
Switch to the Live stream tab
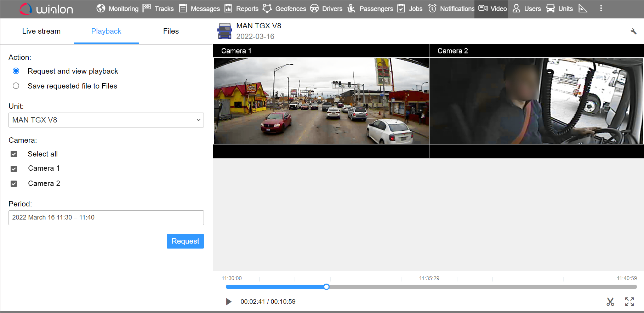(41, 31)
